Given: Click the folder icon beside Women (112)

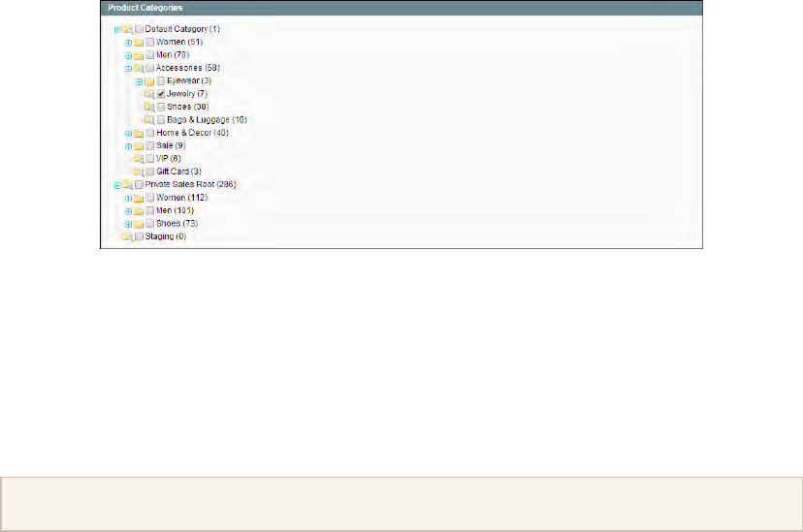Looking at the screenshot, I should coord(139,198).
